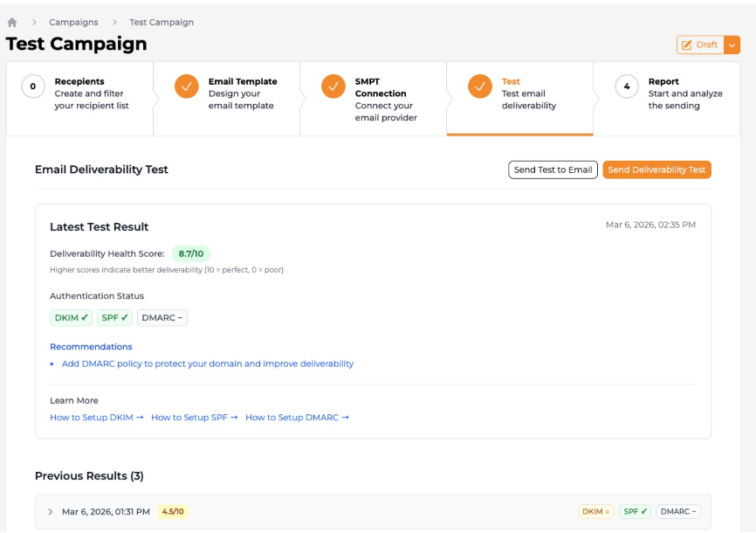Click the Draft status button

(700, 45)
